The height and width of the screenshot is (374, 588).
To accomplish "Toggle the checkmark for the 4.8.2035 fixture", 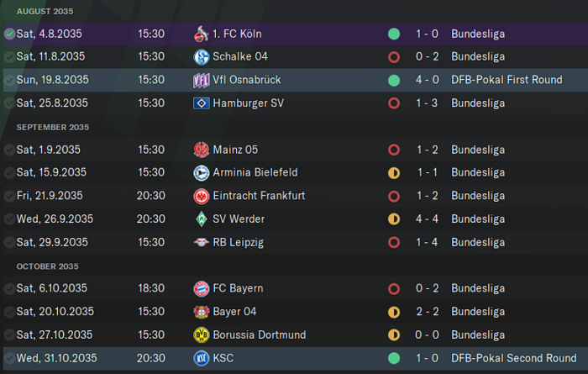I will coord(9,34).
